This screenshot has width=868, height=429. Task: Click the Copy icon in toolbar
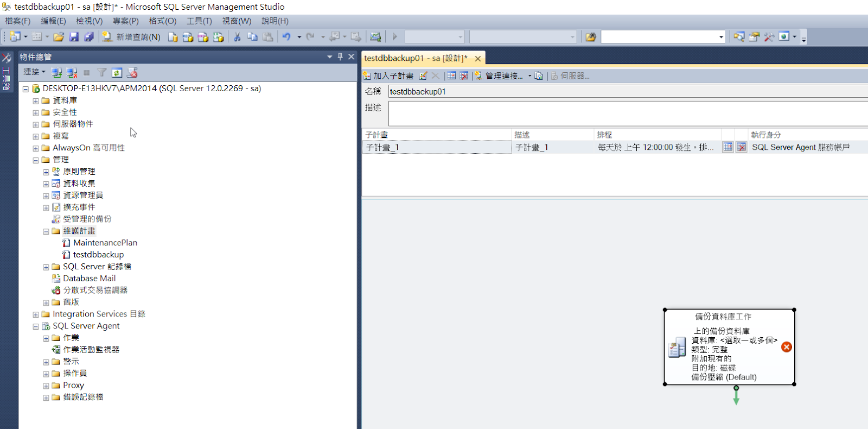click(252, 37)
